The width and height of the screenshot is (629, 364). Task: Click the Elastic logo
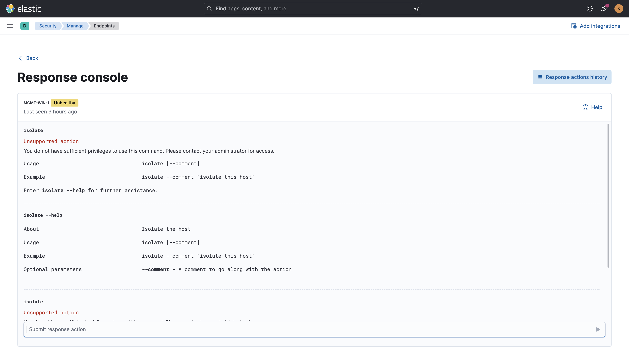click(x=23, y=9)
